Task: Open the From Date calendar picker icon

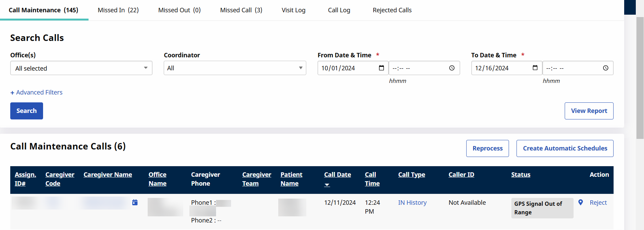Action: (x=381, y=68)
